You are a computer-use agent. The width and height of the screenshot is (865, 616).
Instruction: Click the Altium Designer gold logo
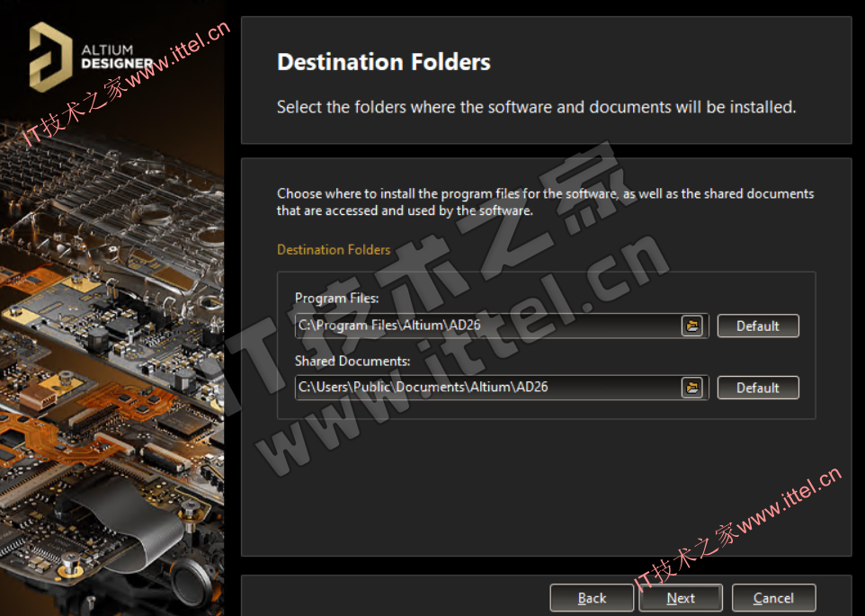(50, 57)
